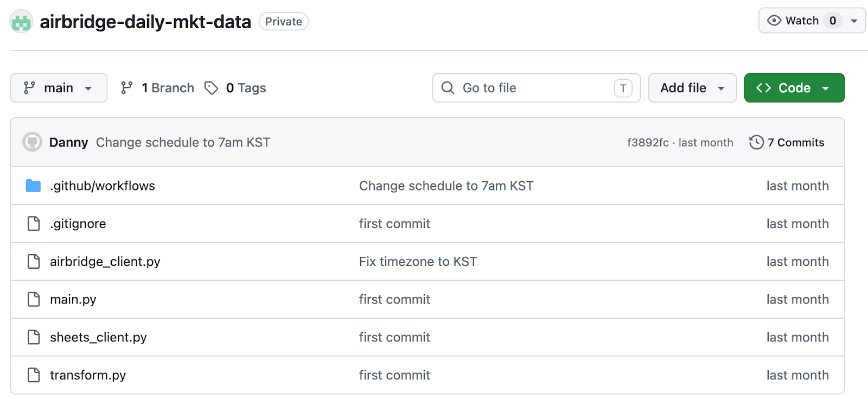The width and height of the screenshot is (868, 399).
Task: Expand the green Code dropdown button
Action: click(794, 88)
